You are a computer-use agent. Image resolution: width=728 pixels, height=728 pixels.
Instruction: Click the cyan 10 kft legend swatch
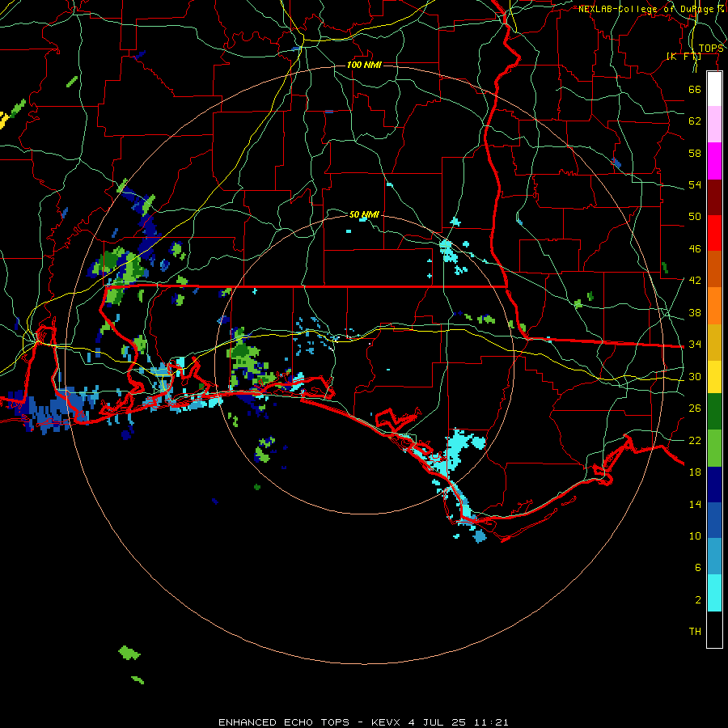tap(714, 593)
